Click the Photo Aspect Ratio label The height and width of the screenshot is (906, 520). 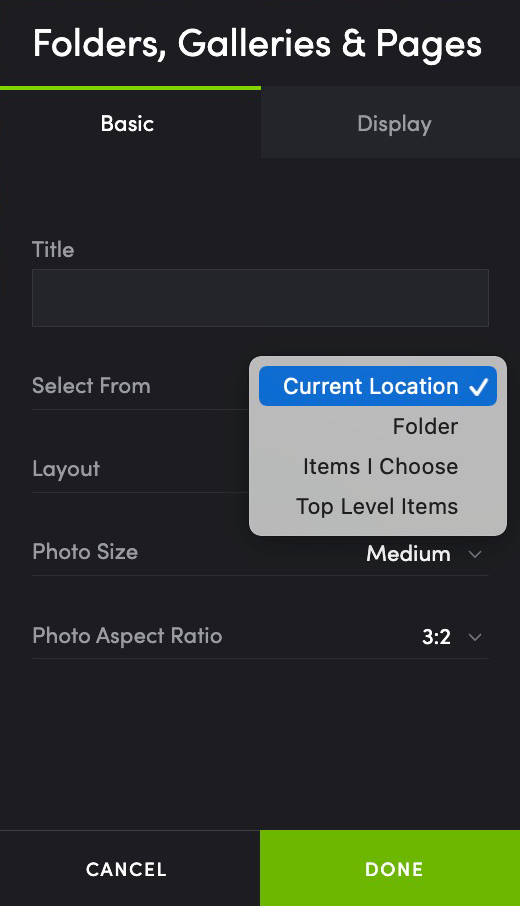[127, 636]
